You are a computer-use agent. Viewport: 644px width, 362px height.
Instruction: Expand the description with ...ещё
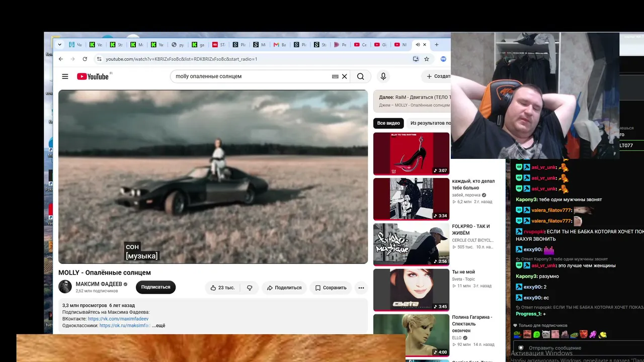pyautogui.click(x=158, y=325)
